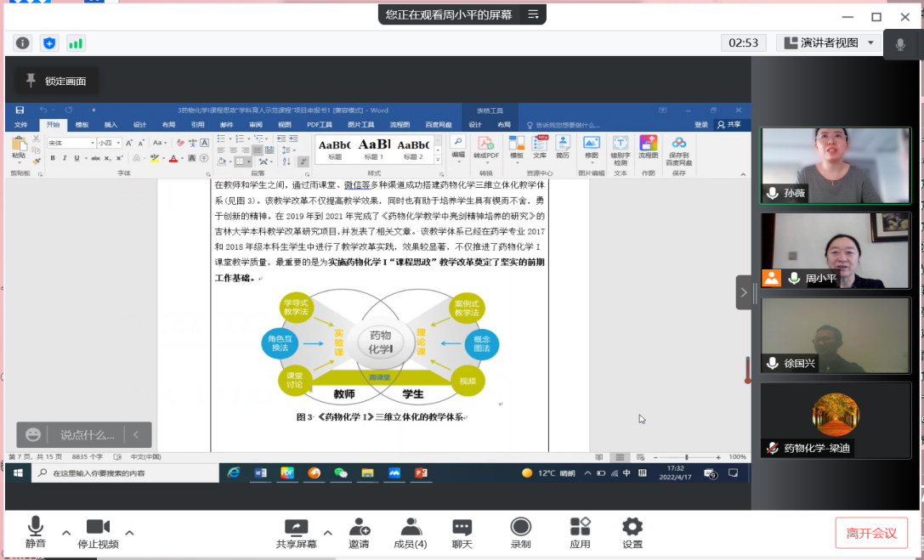
Task: Open 设置 settings gear
Action: click(x=632, y=533)
